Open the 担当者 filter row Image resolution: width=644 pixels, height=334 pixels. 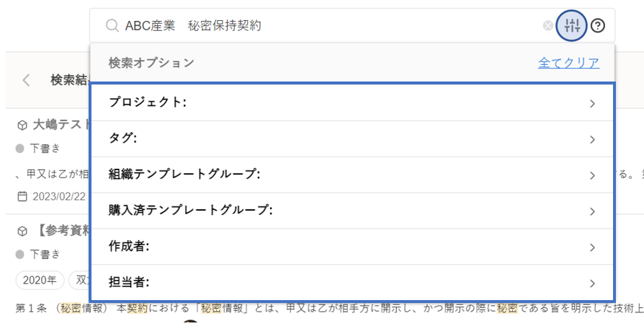352,283
